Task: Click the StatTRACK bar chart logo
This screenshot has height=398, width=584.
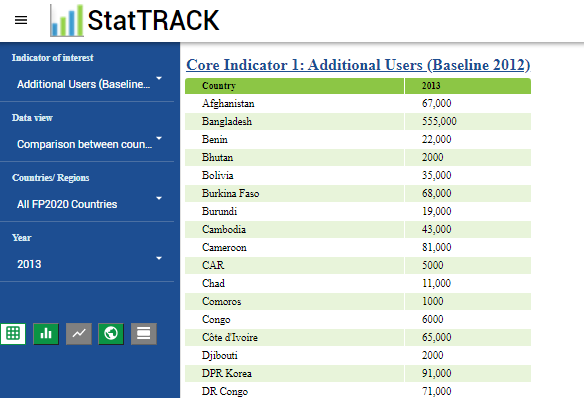Action: 67,20
